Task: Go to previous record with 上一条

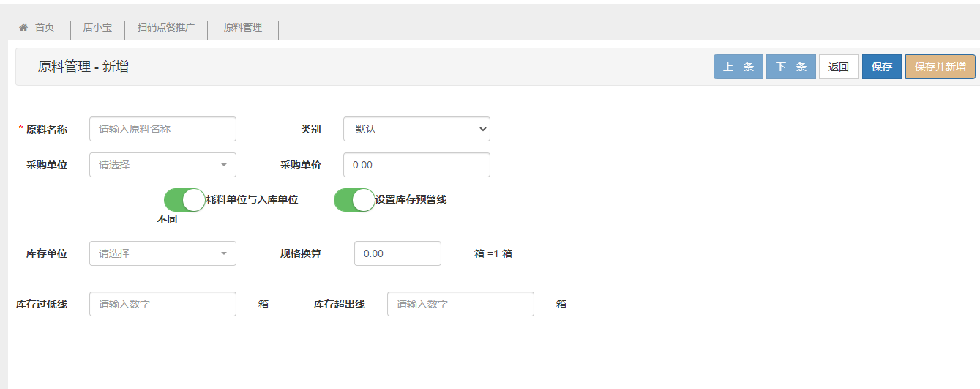Action: coord(738,67)
